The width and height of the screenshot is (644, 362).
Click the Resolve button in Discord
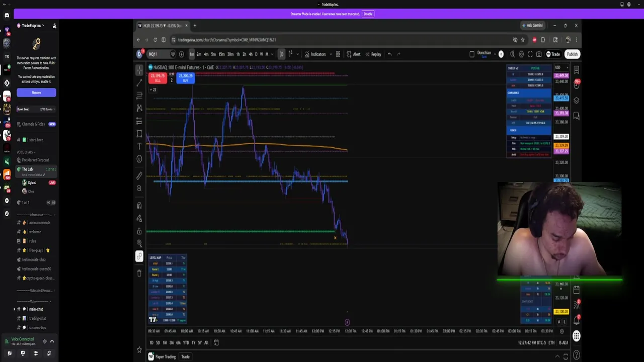36,93
